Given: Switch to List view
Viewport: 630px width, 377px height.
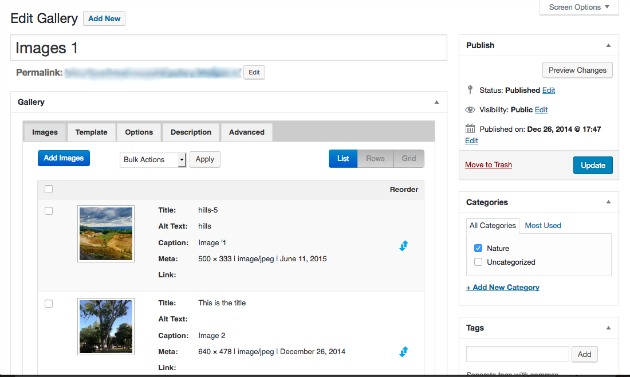Looking at the screenshot, I should (x=343, y=159).
